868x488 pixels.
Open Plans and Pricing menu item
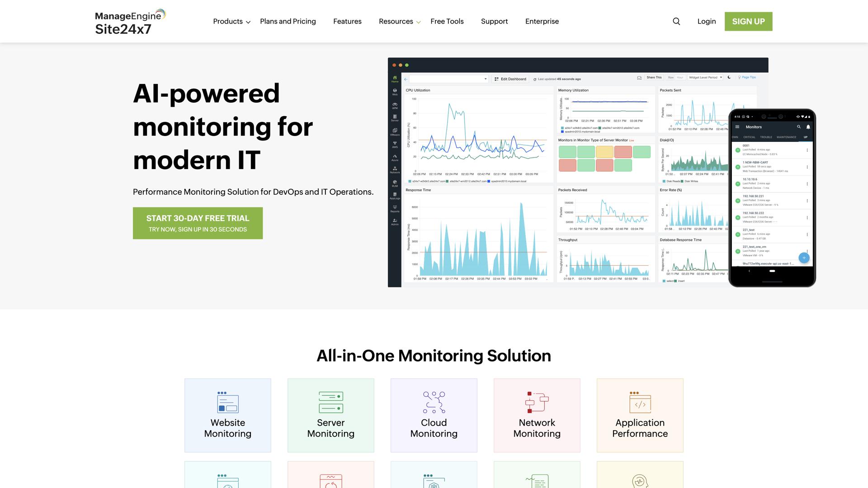288,22
